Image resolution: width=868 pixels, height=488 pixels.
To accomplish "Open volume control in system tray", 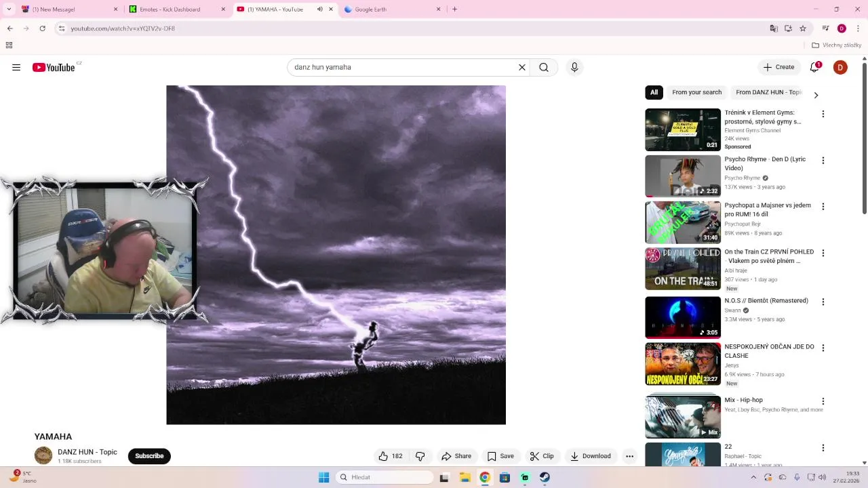I will [x=822, y=477].
